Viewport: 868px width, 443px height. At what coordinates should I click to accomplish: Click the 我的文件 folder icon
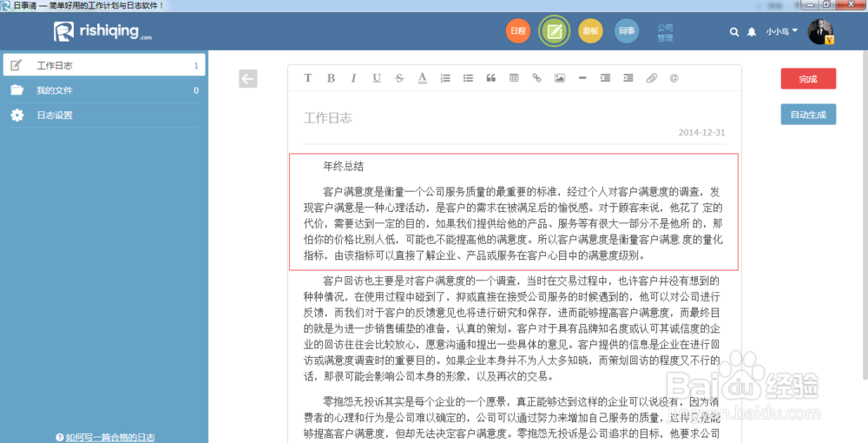click(x=16, y=90)
